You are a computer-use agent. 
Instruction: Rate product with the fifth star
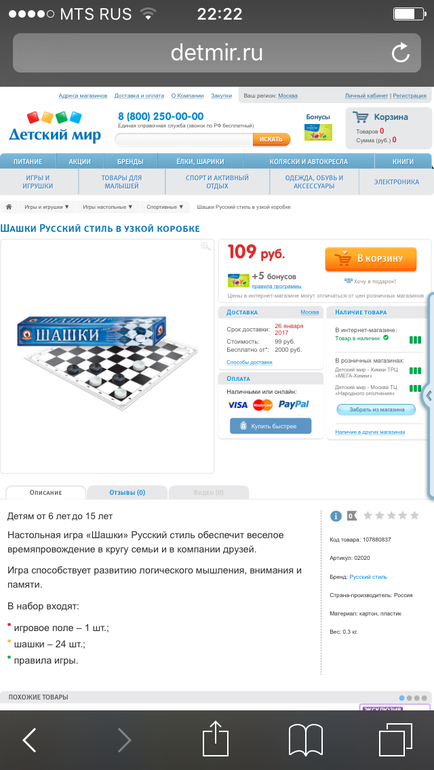414,516
